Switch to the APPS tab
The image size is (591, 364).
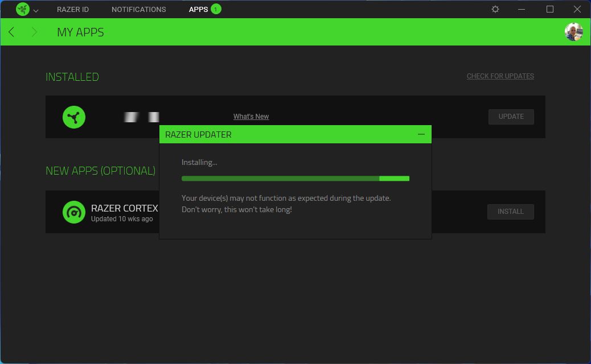(198, 10)
